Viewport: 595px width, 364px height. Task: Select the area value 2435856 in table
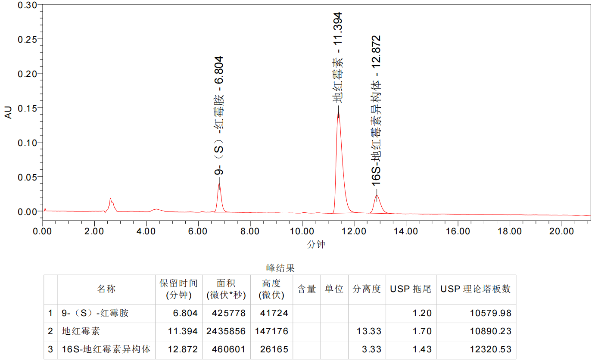228,331
